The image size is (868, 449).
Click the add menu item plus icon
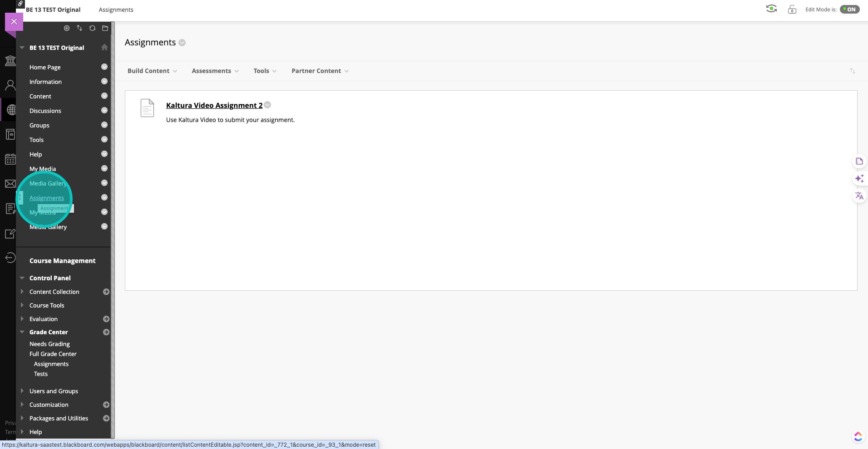click(67, 28)
